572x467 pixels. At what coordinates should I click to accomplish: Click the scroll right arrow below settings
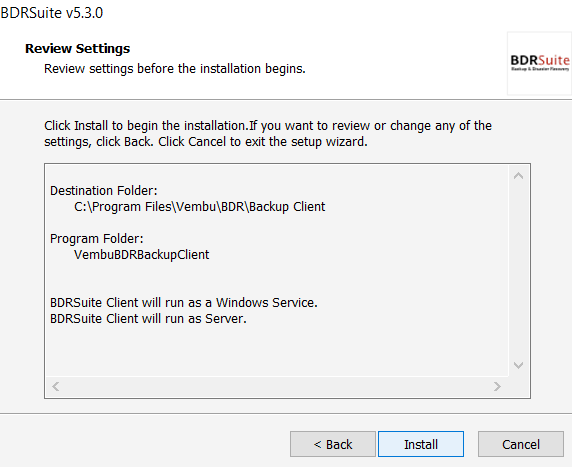(x=497, y=386)
